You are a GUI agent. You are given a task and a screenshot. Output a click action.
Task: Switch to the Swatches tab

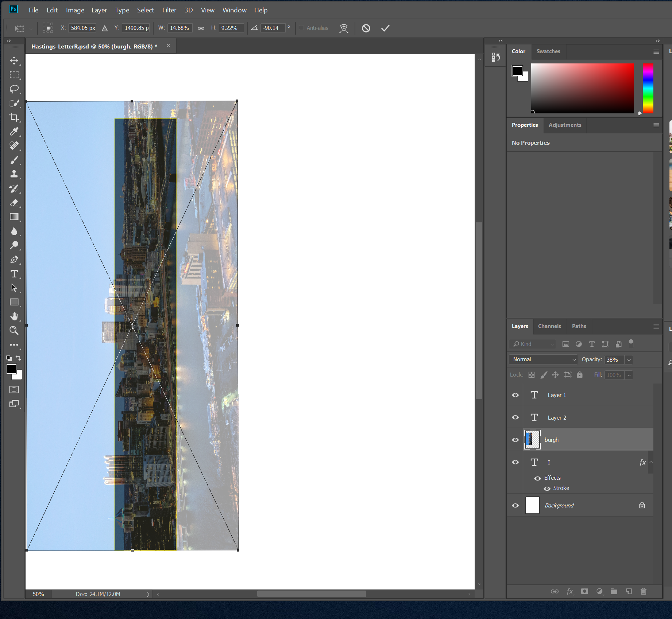[548, 51]
